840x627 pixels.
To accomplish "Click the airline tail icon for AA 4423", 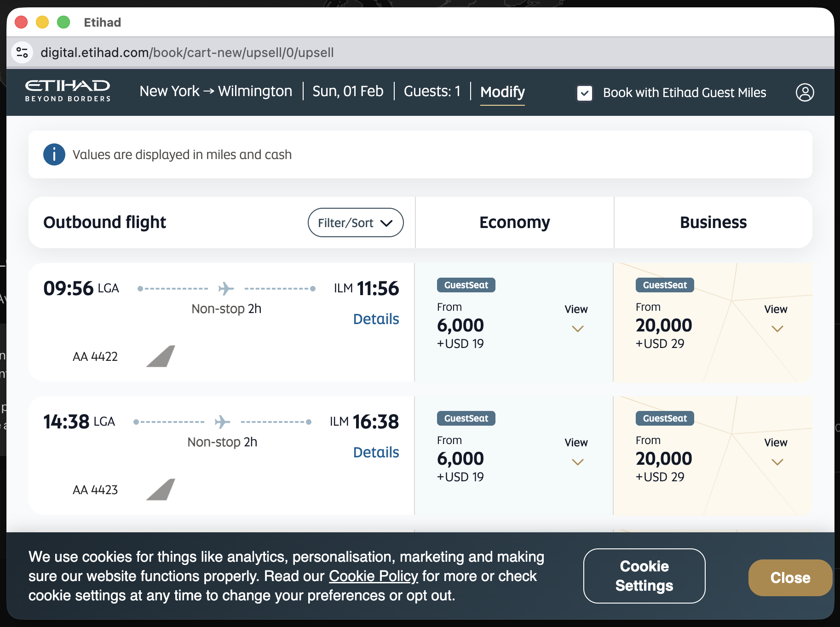I will pyautogui.click(x=161, y=490).
